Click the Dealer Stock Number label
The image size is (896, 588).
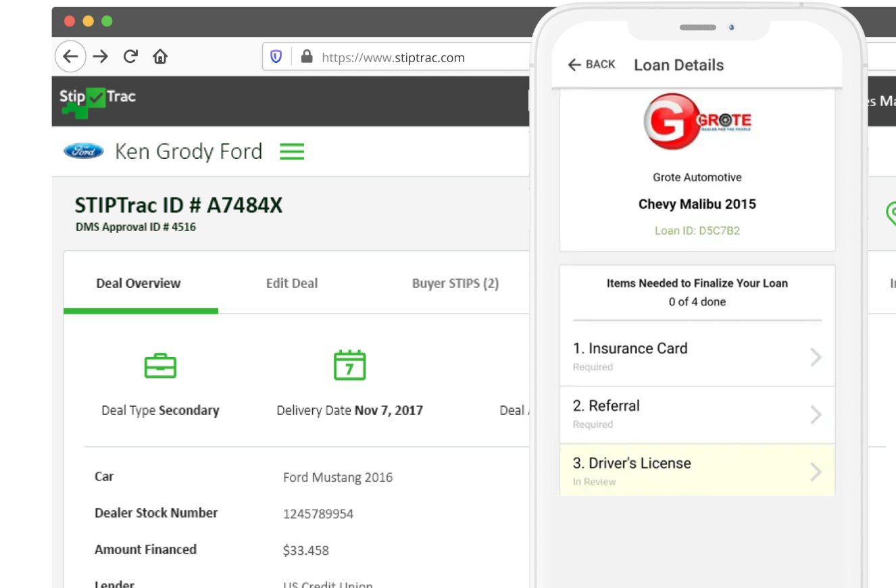pos(156,513)
